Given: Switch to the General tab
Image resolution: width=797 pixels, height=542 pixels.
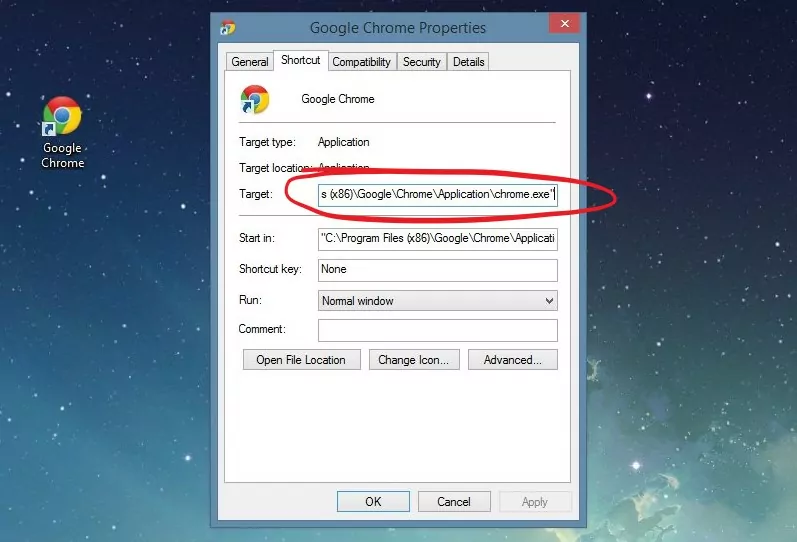Looking at the screenshot, I should coord(250,62).
